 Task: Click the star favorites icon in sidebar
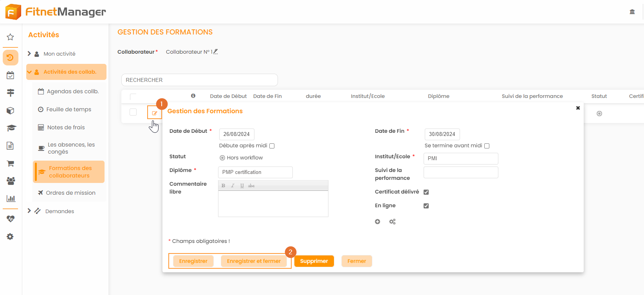point(11,37)
